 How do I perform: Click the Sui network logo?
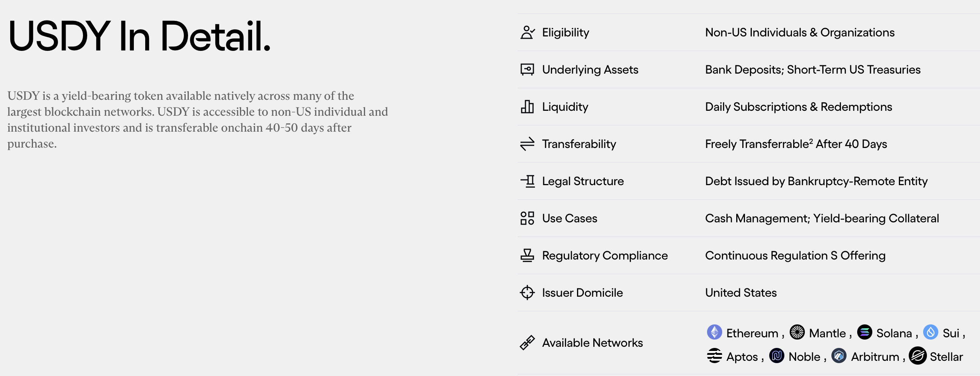tap(931, 332)
